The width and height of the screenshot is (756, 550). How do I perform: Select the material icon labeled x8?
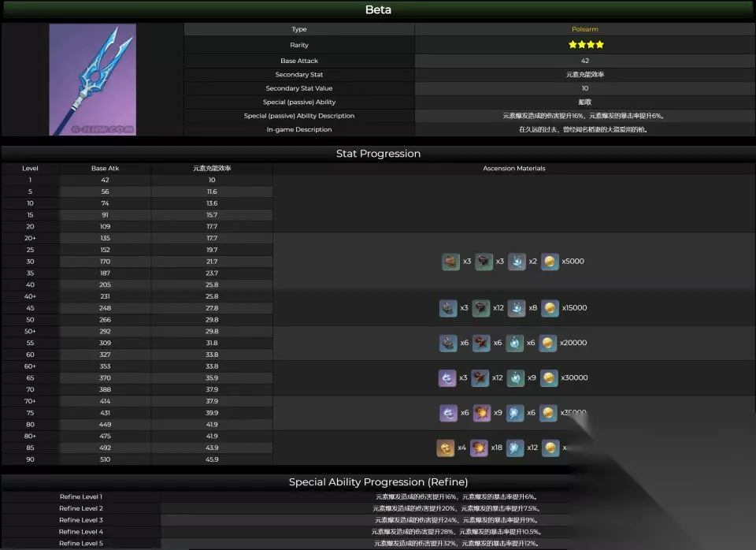pos(517,308)
